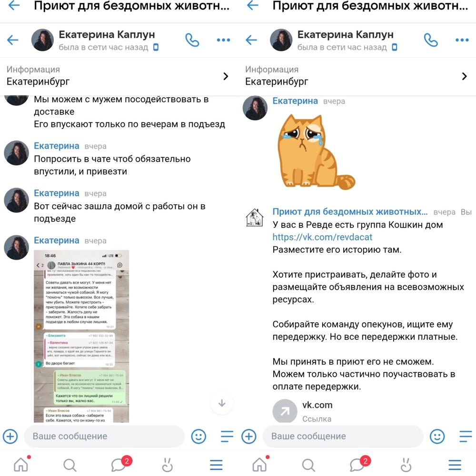The width and height of the screenshot is (476, 476).
Task: Tap the phone call icon in left chat
Action: point(192,40)
